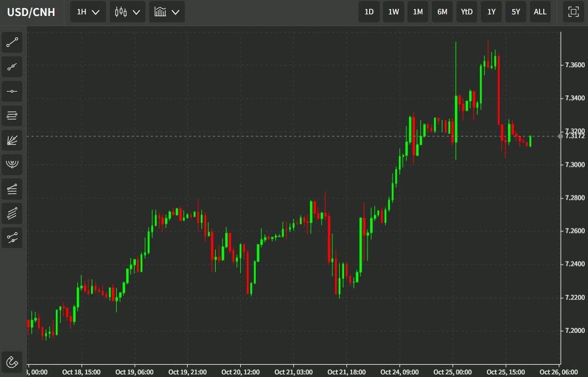Image resolution: width=588 pixels, height=377 pixels.
Task: Select the Fibonacci fan tool
Action: tap(12, 140)
